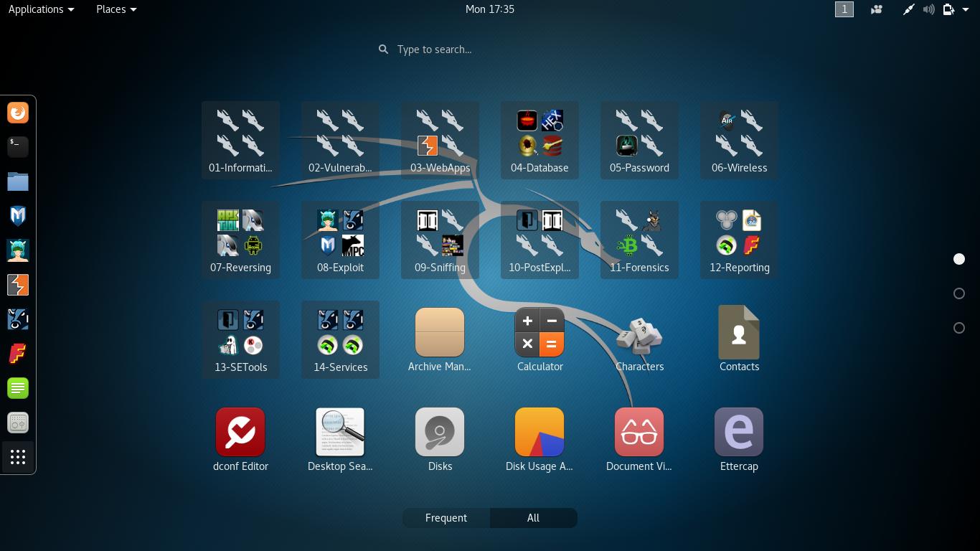
Task: Launch dconf Editor
Action: (240, 439)
